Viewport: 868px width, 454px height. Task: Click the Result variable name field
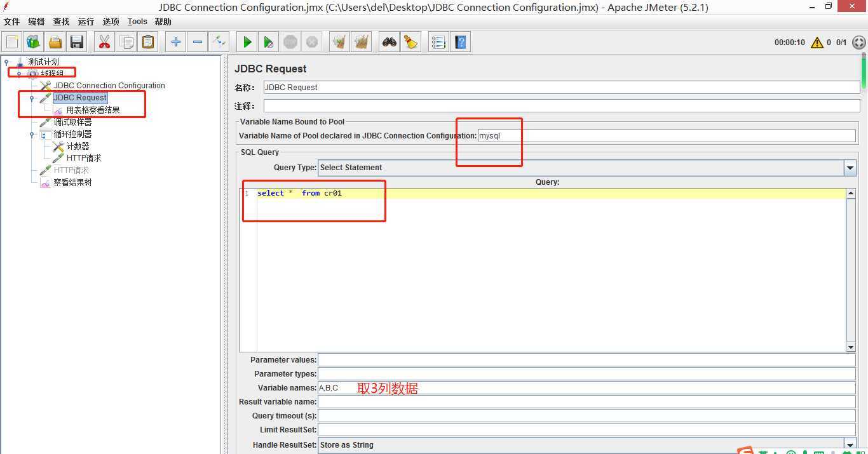click(587, 402)
